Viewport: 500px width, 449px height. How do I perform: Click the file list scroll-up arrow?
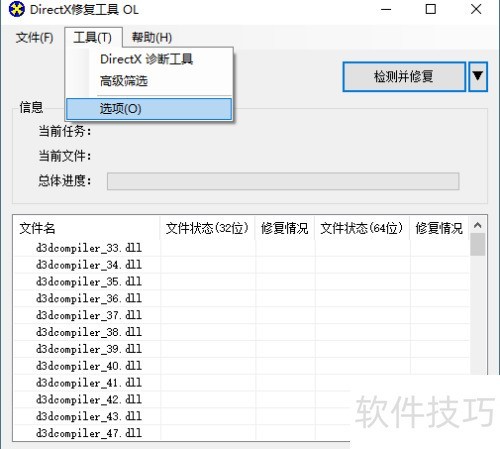[x=477, y=226]
